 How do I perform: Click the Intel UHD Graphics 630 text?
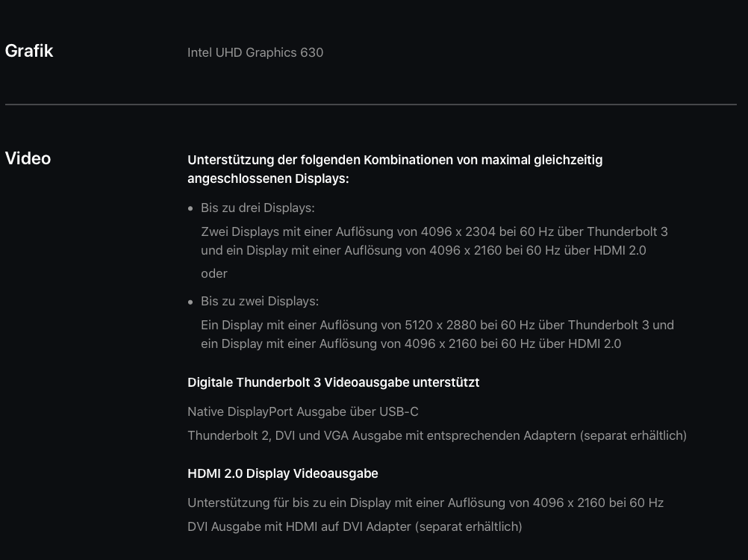pos(255,52)
